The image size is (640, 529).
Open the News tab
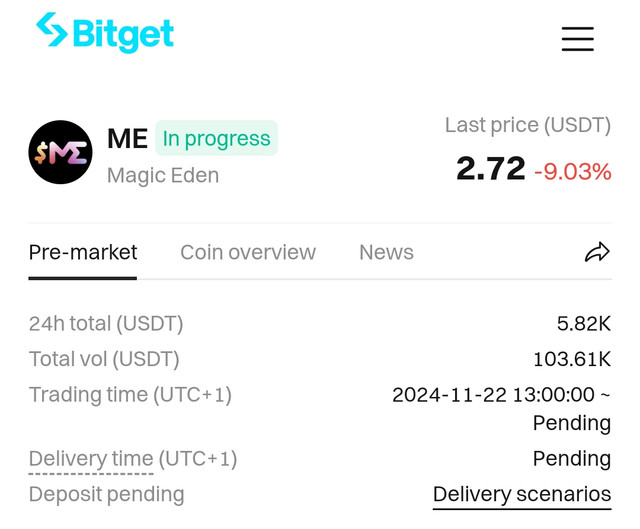(x=386, y=252)
